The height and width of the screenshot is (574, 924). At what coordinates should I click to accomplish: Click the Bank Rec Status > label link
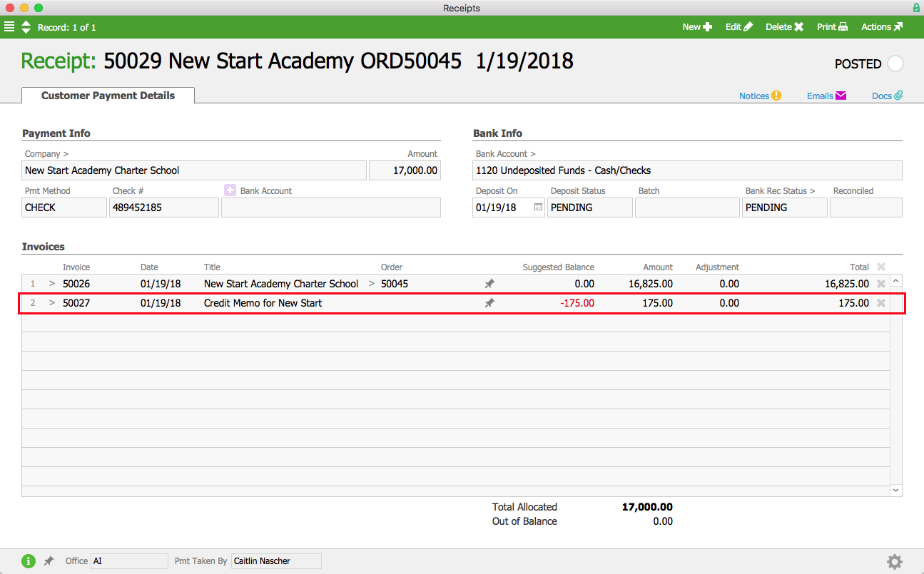point(780,191)
